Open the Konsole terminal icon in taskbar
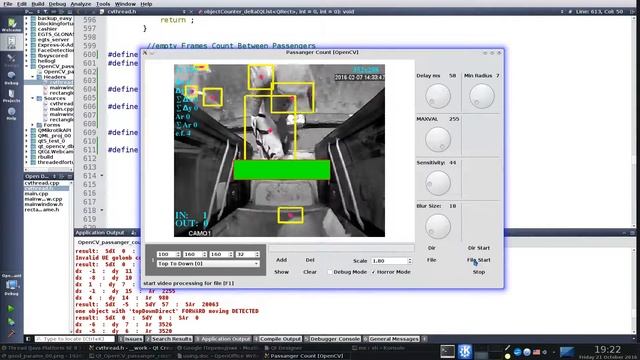 [x=447, y=351]
